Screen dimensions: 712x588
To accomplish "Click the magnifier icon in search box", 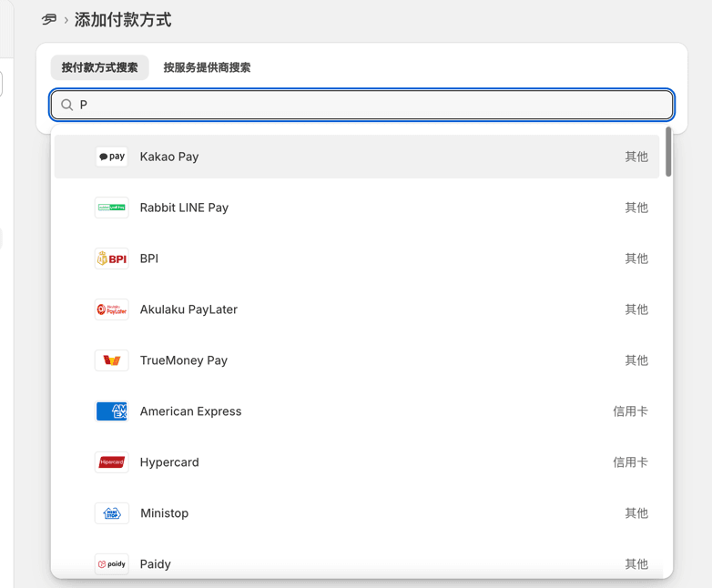I will pos(66,105).
